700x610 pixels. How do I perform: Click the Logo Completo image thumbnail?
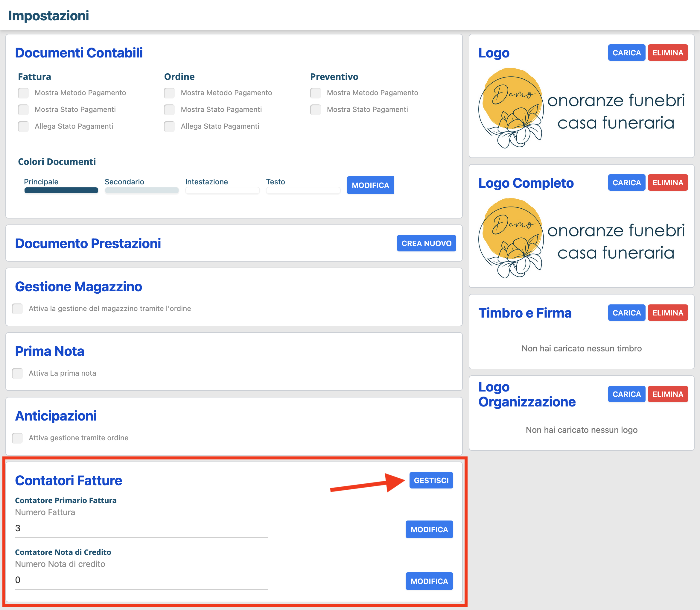tap(581, 238)
